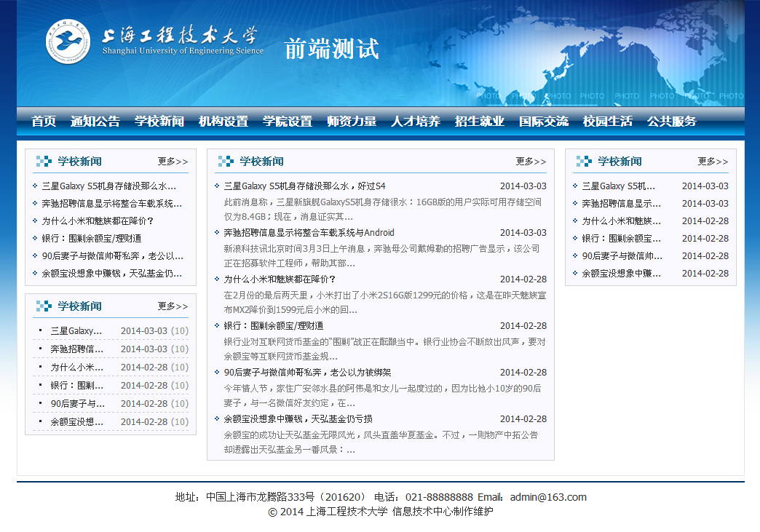Click the checkered icon in the right-side news panel header
The height and width of the screenshot is (532, 760).
[584, 162]
